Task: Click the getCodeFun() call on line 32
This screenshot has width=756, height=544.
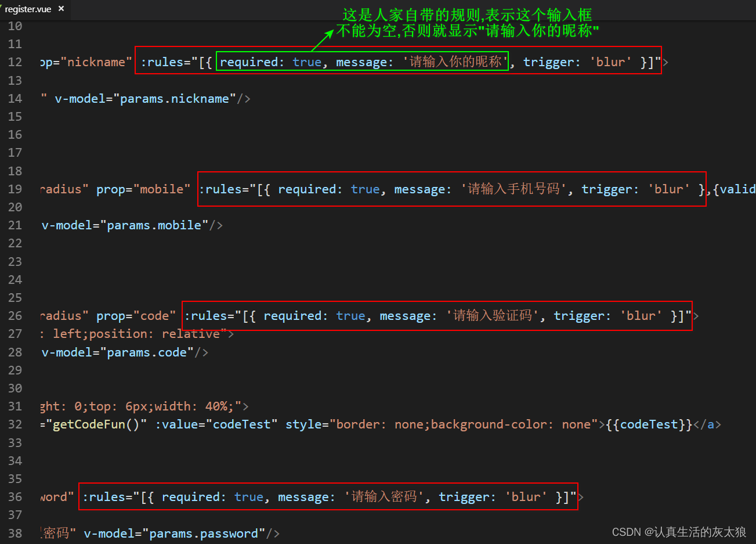Action: click(96, 424)
